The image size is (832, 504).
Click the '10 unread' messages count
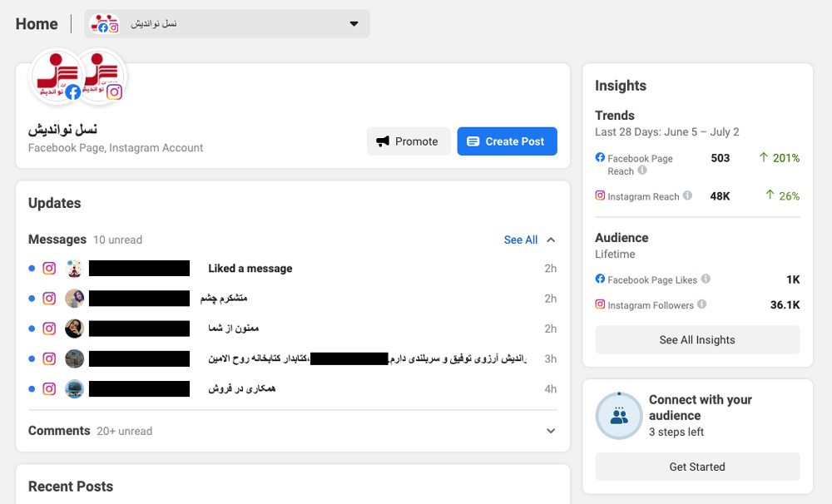(118, 240)
